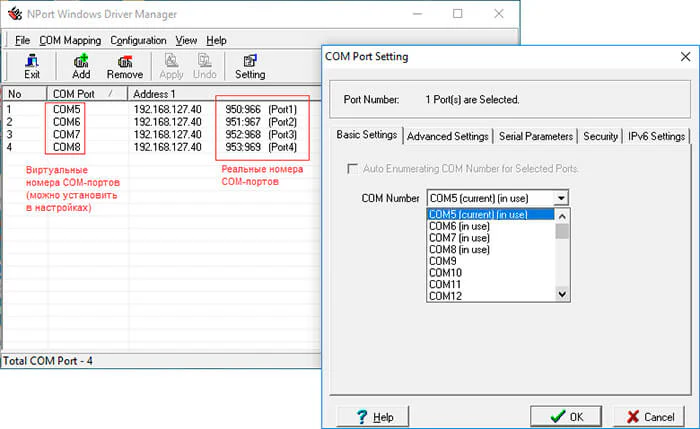Click the 951:967 (Port2) cell
The width and height of the screenshot is (700, 429).
pos(261,122)
